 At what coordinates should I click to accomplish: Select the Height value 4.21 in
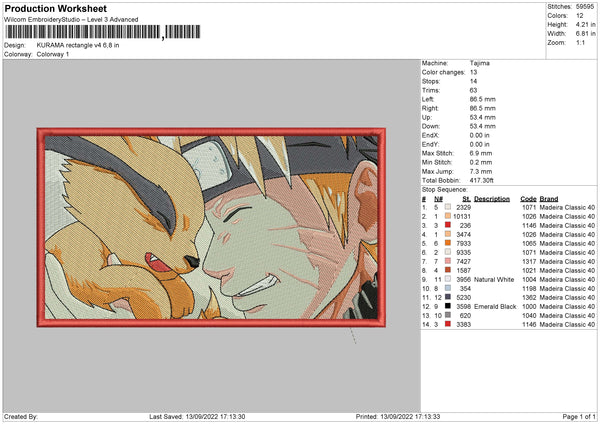tap(585, 24)
